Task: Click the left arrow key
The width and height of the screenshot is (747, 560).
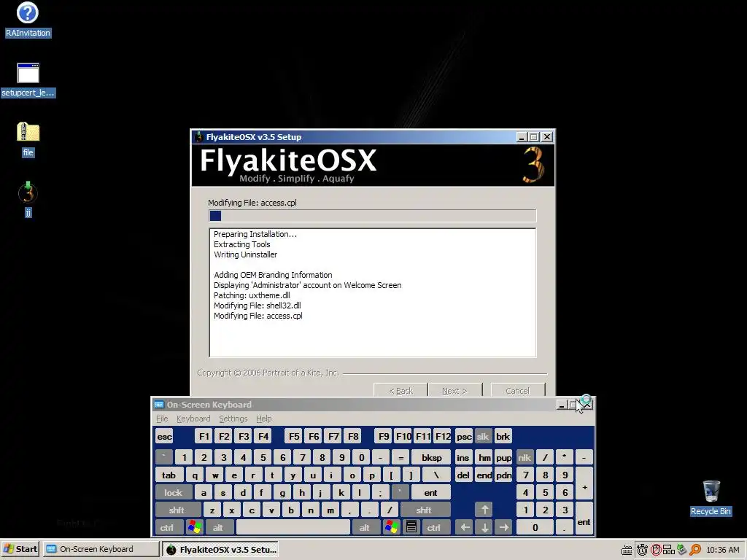Action: point(465,527)
